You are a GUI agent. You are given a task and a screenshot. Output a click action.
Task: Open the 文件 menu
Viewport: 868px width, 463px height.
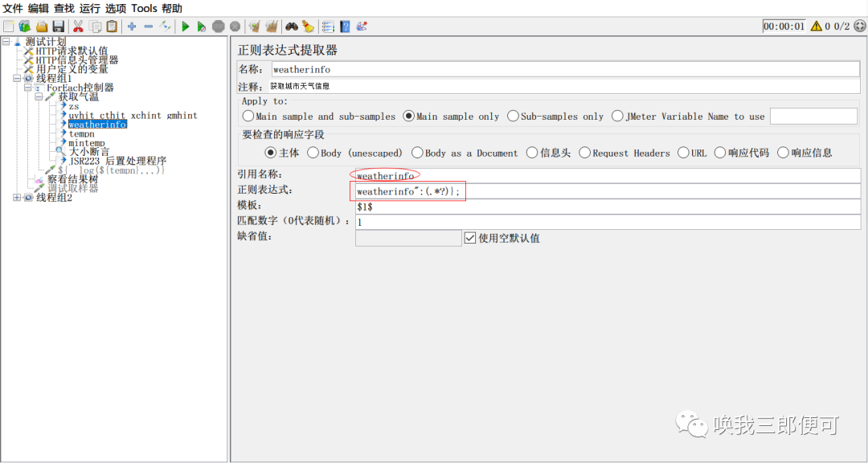[14, 8]
